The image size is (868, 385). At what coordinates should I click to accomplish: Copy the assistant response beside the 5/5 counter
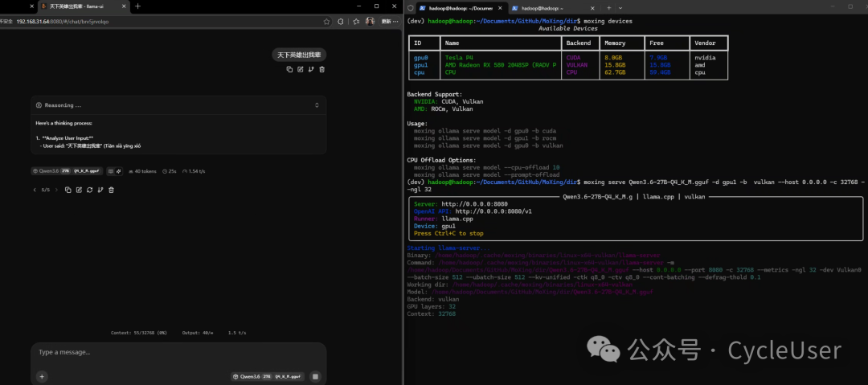point(68,190)
